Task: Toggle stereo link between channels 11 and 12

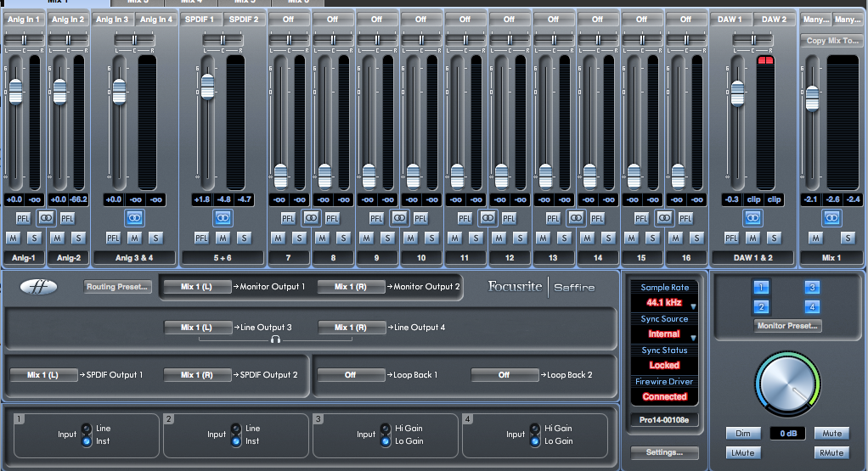Action: [x=488, y=218]
